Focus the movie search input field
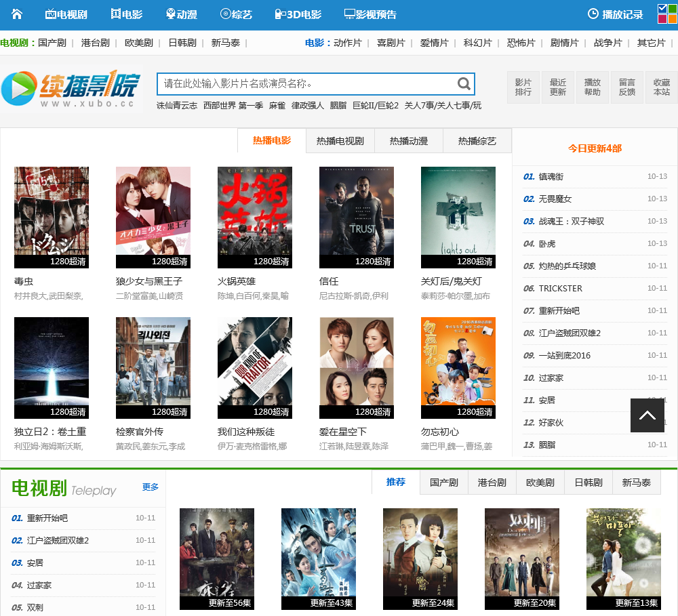Screen dimensions: 678x616 click(316, 84)
